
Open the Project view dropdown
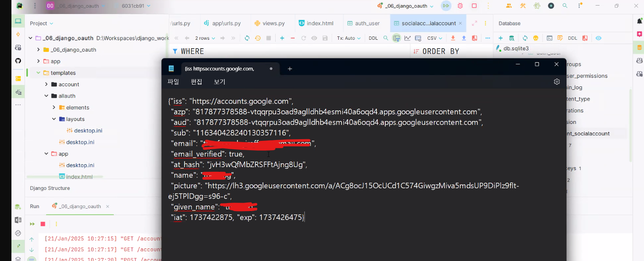click(41, 23)
